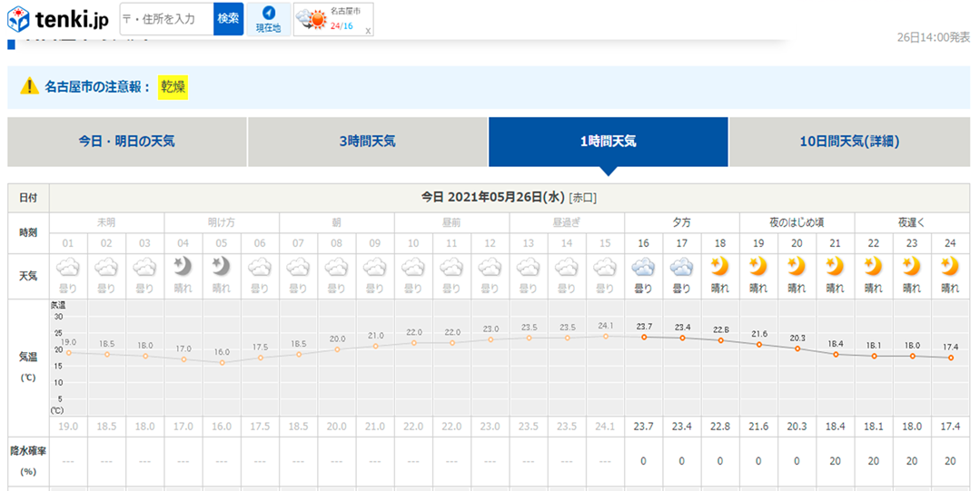The width and height of the screenshot is (980, 491).
Task: Click the tenki.jp logo
Action: click(x=58, y=18)
